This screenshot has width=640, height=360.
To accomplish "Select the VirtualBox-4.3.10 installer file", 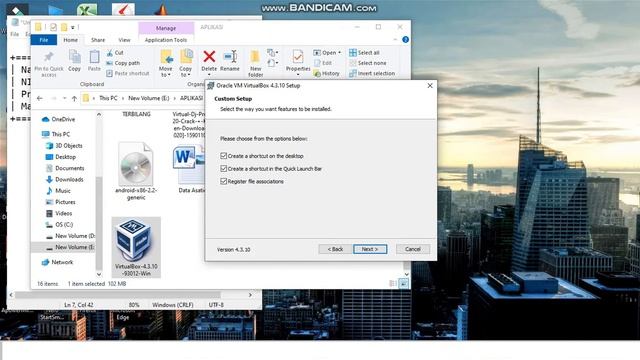I will pos(136,248).
